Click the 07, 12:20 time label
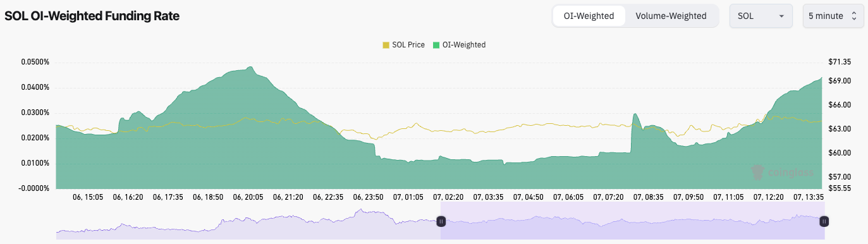This screenshot has height=244, width=868. 769,197
